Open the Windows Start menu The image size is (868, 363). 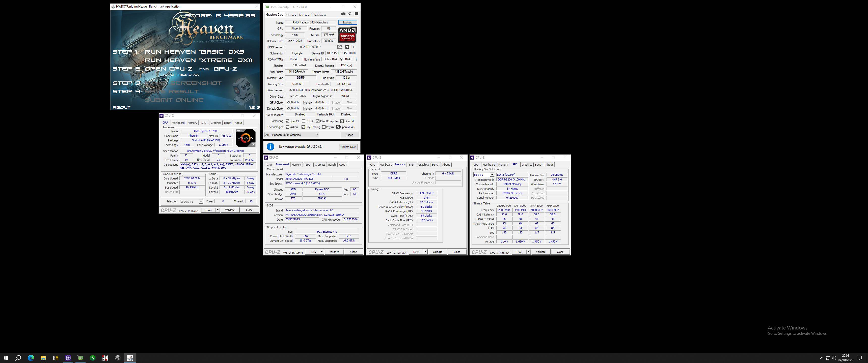coord(6,358)
